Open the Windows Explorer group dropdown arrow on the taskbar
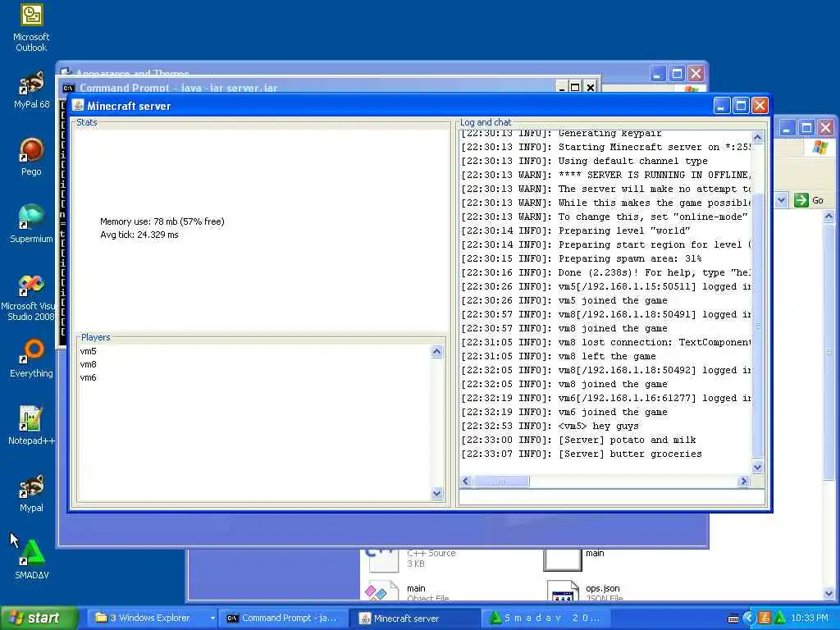 (212, 619)
